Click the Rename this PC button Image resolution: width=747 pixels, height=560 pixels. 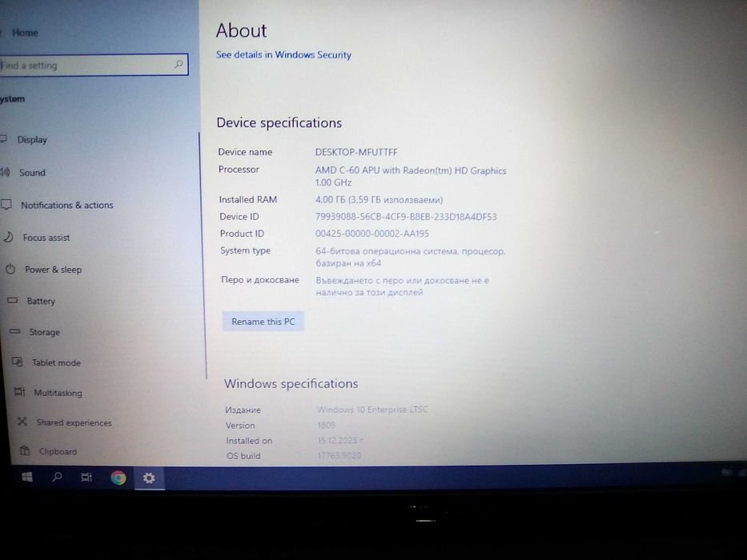(x=263, y=322)
